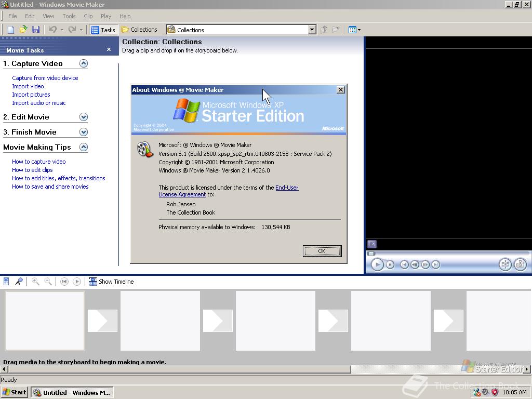Click the Rewind Storyboard icon
The image size is (532, 399).
point(64,282)
